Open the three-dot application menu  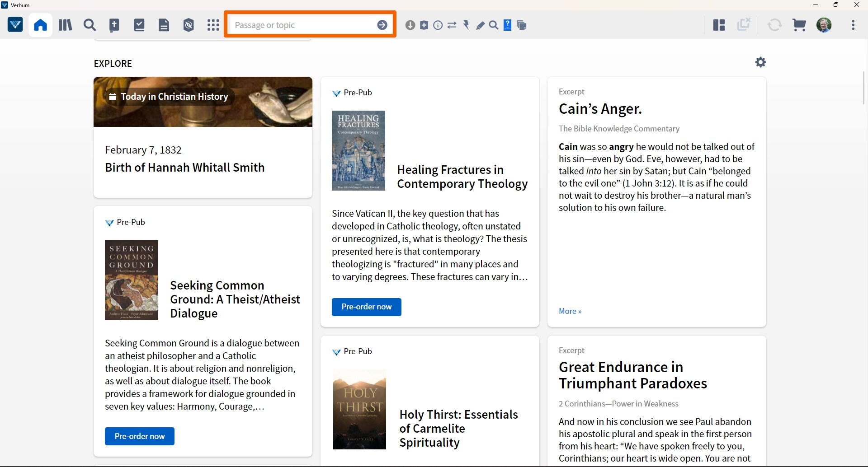(853, 25)
